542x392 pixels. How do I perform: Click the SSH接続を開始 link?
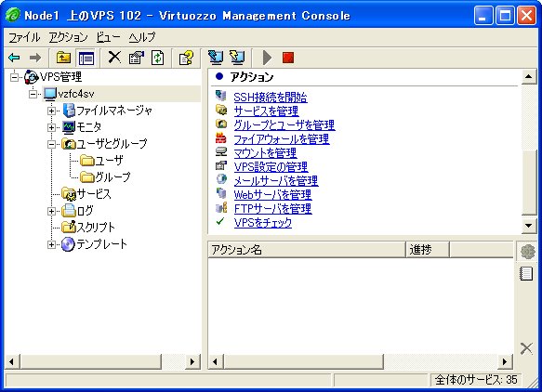click(271, 98)
